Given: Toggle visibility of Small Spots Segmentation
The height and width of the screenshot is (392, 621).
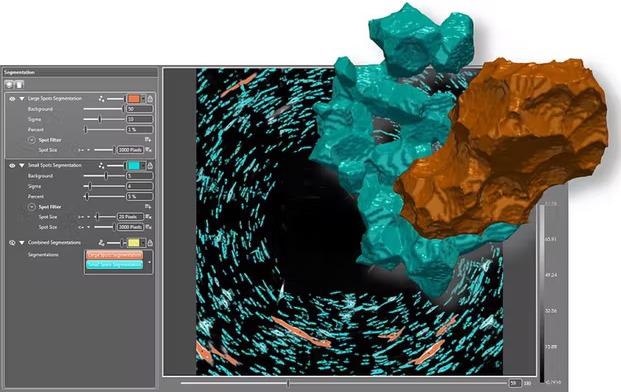Looking at the screenshot, I should pyautogui.click(x=12, y=166).
